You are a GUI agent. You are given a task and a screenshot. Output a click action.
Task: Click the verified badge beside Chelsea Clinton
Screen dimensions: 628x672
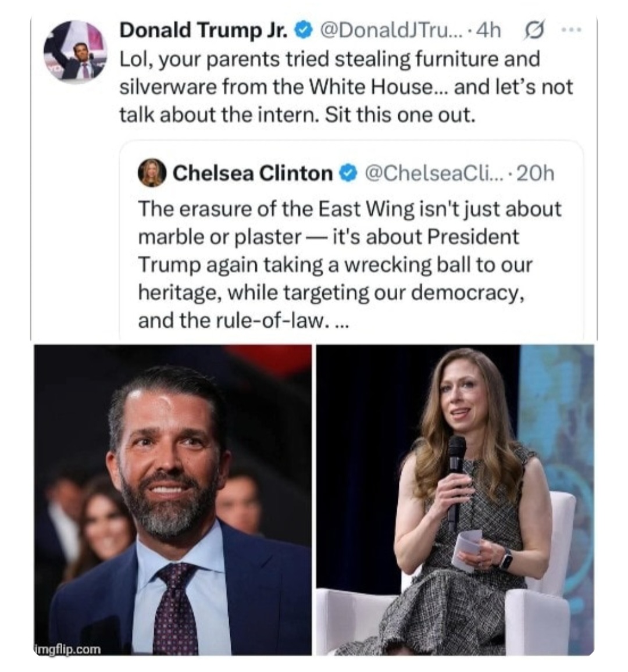(347, 173)
